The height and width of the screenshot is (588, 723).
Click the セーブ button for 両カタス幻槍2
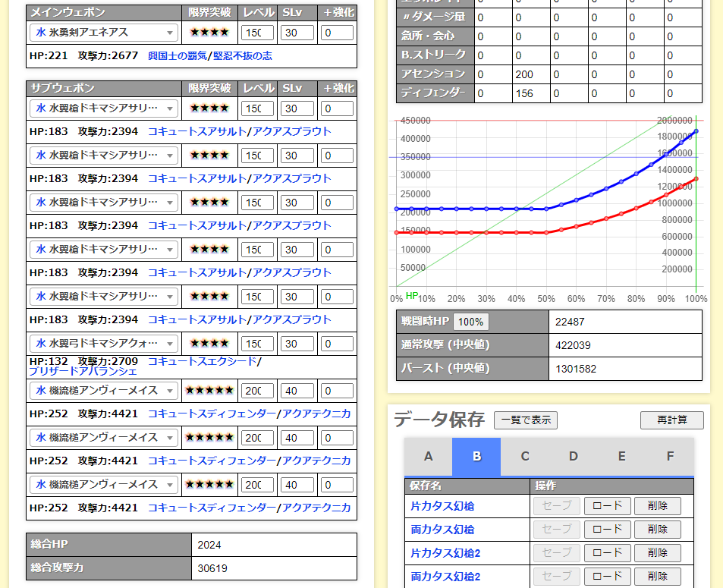(557, 577)
